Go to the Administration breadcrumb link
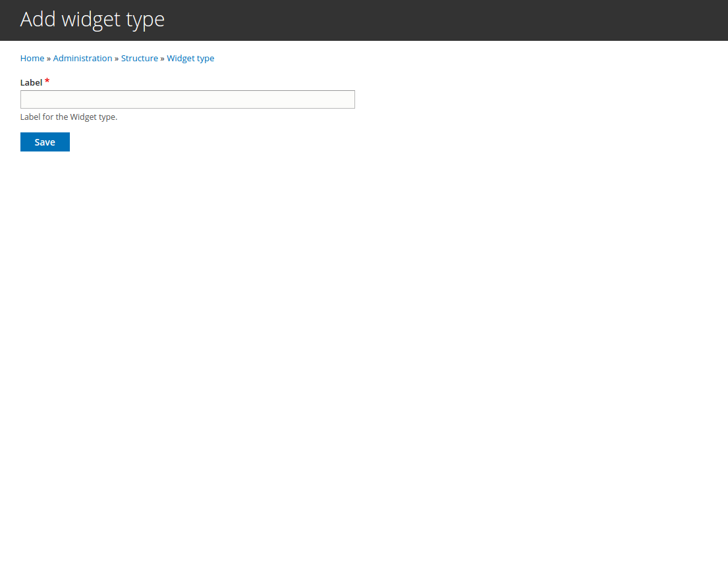728x573 pixels. (x=82, y=59)
